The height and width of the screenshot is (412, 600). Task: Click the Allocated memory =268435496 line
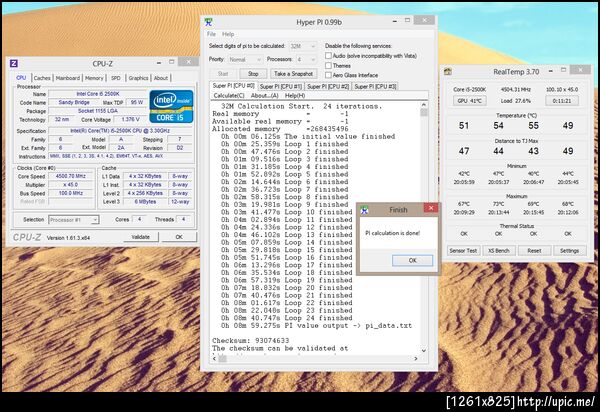[280, 129]
